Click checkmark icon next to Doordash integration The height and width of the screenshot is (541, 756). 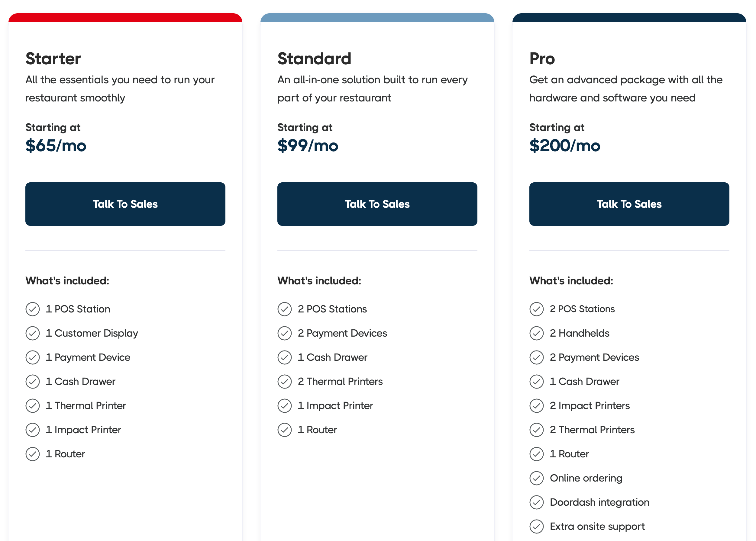[x=536, y=502]
